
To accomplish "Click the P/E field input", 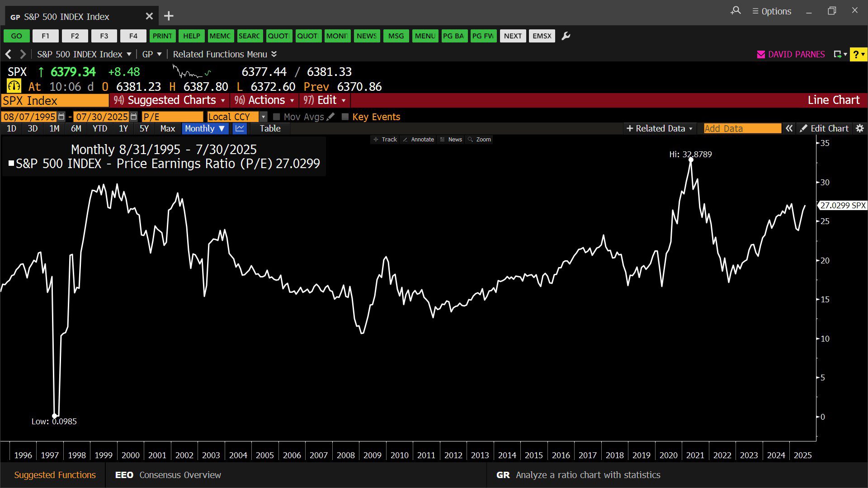I will coord(172,117).
